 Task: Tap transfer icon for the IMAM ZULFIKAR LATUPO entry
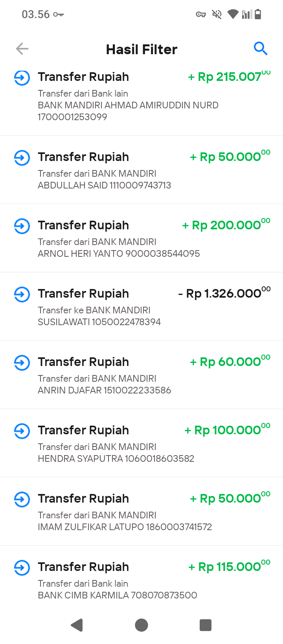click(x=22, y=499)
